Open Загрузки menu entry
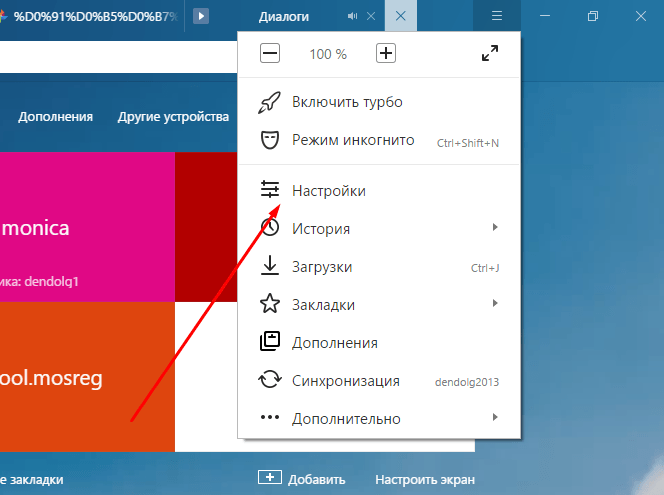 379,267
